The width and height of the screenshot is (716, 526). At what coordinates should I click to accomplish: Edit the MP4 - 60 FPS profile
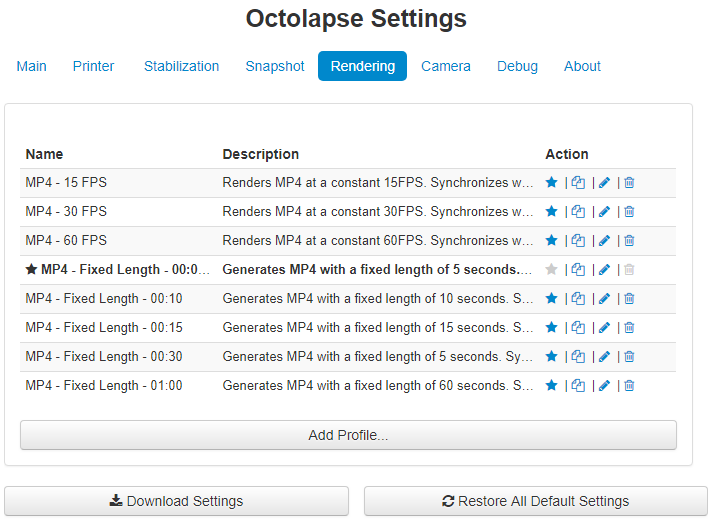click(604, 240)
